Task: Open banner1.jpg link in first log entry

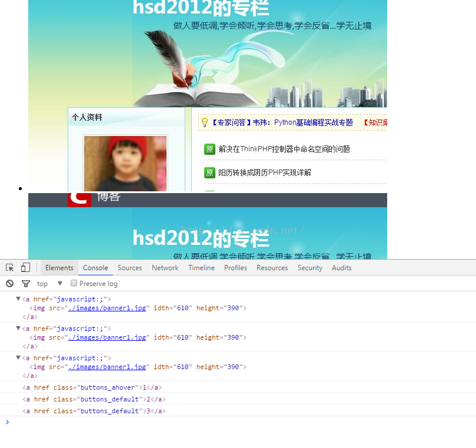Action: pos(107,308)
